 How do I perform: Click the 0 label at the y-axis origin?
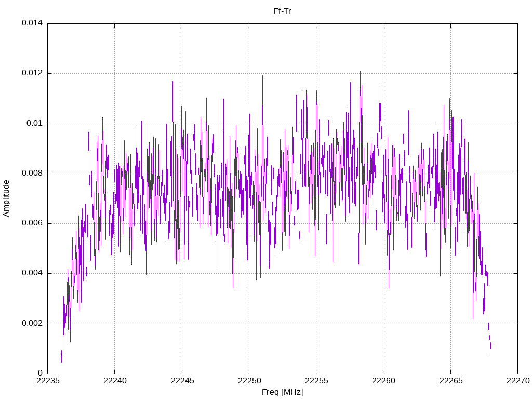[x=41, y=373]
